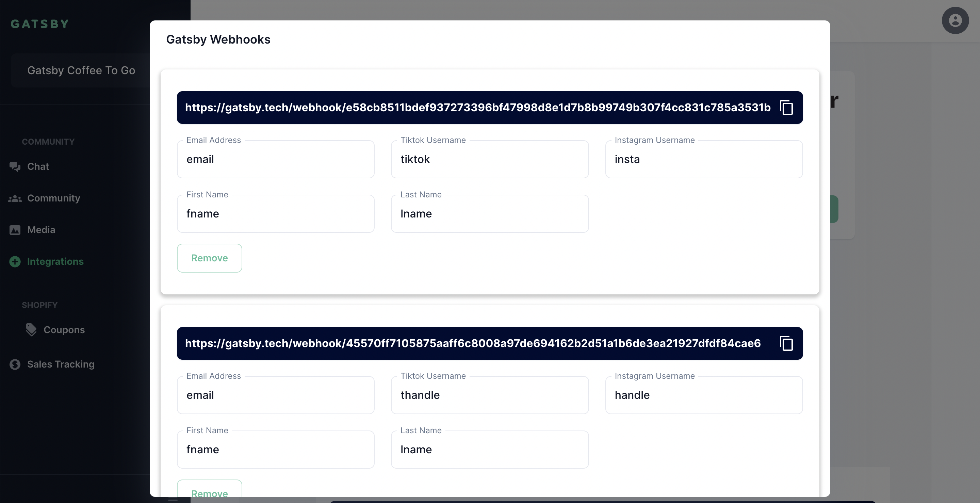980x503 pixels.
Task: Click the Integrations plus icon in sidebar
Action: pos(15,261)
